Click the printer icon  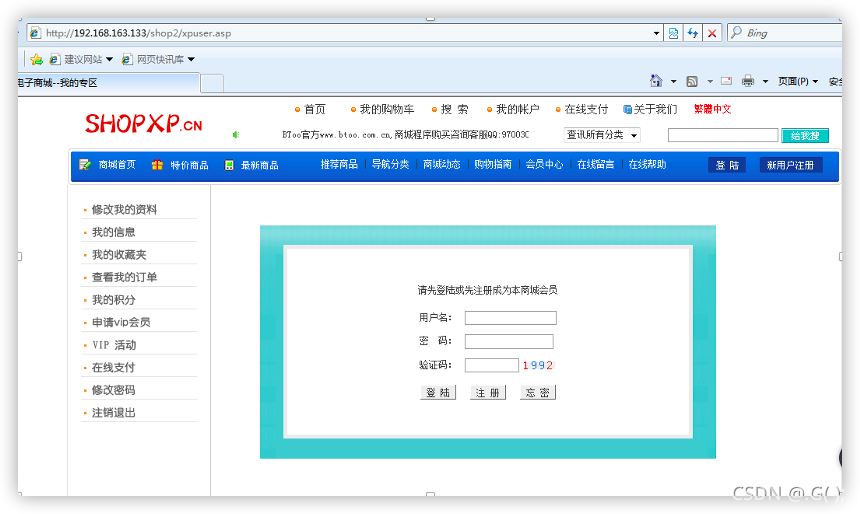[x=748, y=81]
